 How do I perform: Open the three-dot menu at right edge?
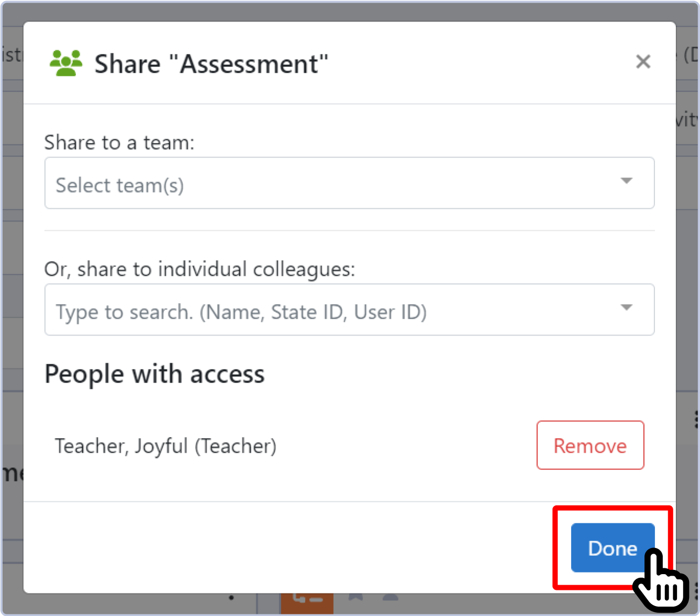(696, 419)
